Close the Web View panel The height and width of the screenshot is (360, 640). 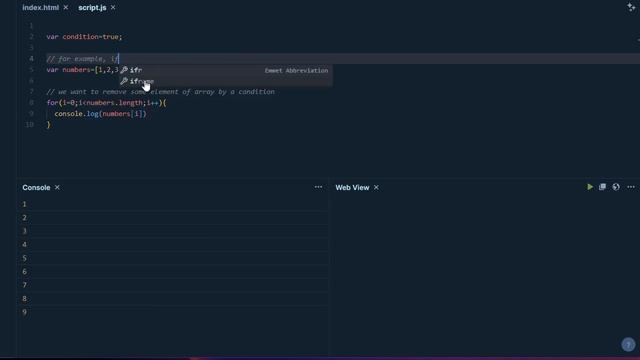[x=376, y=188]
